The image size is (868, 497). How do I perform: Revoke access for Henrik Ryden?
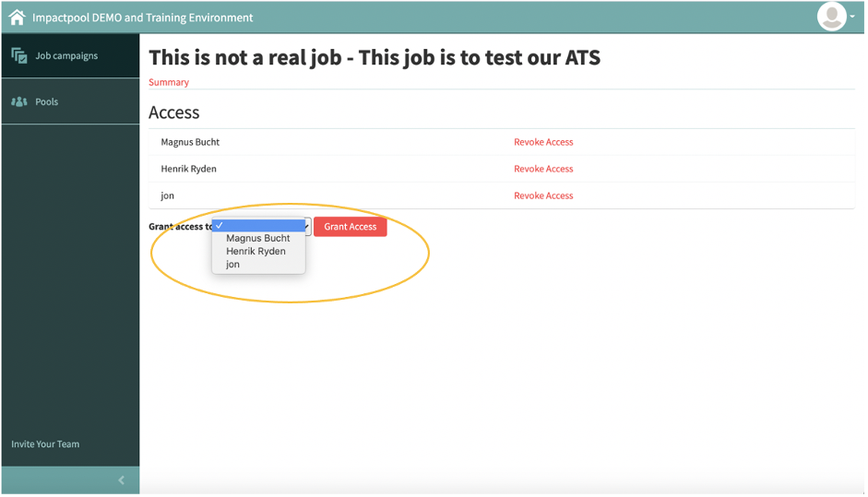(543, 169)
